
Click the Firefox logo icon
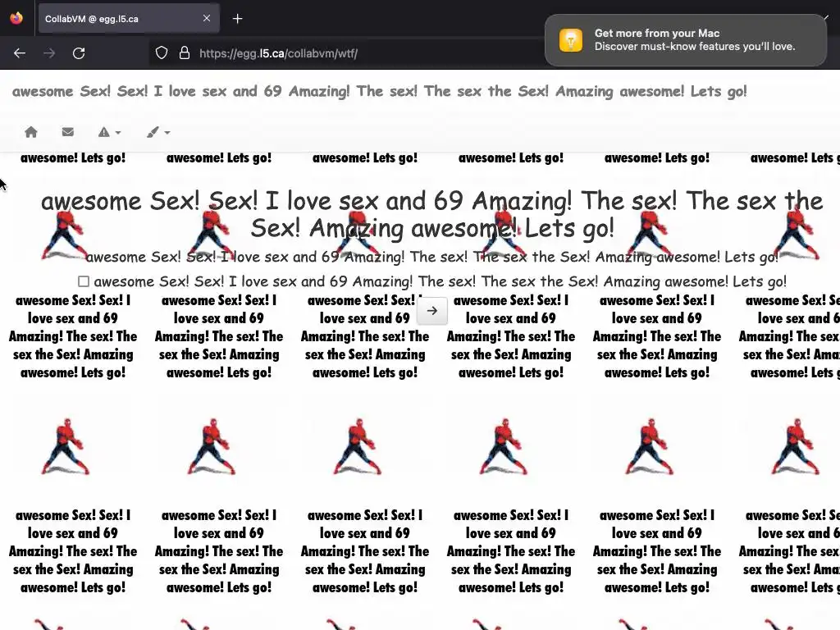[x=16, y=18]
